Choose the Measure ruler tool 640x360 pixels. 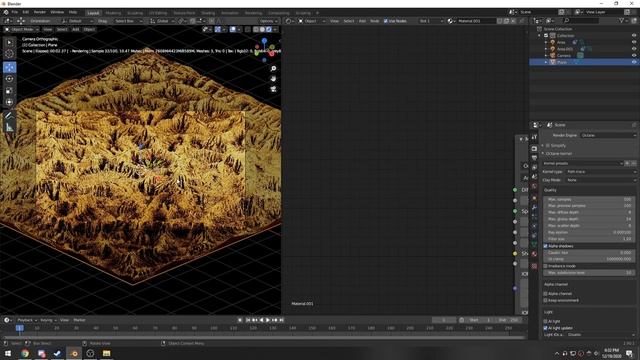point(9,128)
